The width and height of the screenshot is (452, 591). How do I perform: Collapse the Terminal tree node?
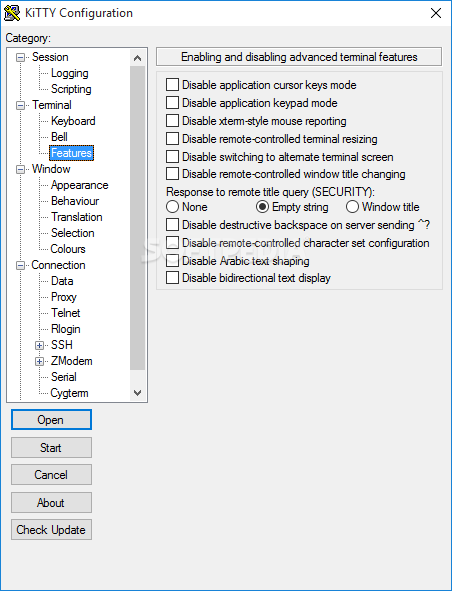click(x=20, y=105)
